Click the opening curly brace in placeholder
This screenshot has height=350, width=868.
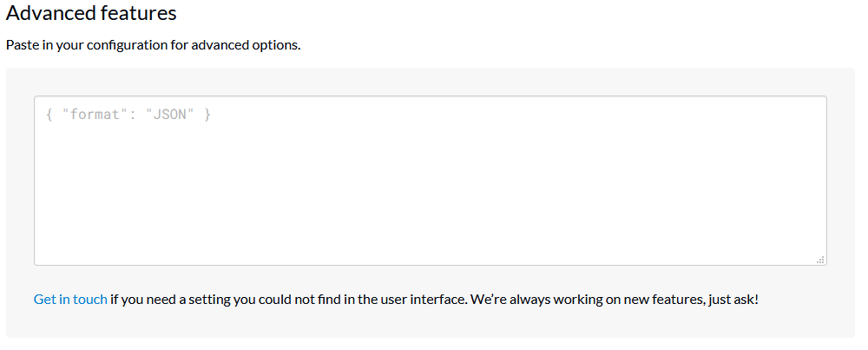(x=49, y=115)
